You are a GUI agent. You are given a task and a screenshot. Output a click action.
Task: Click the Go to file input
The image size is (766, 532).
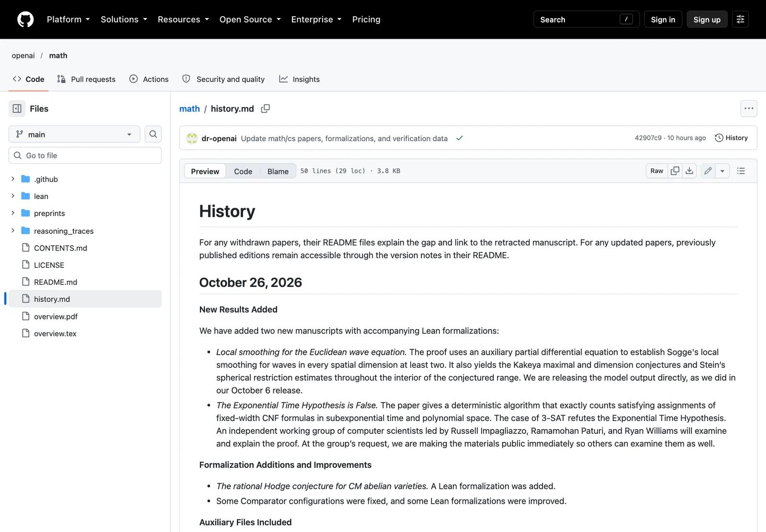(x=85, y=156)
